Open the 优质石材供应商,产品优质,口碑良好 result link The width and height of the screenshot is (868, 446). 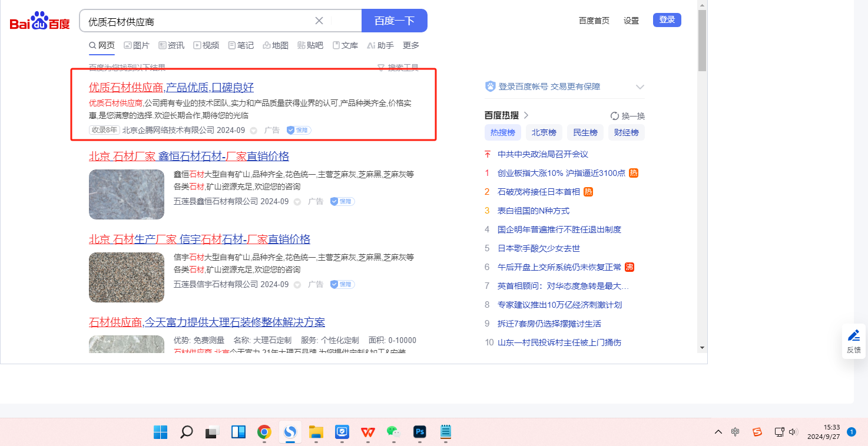(171, 88)
